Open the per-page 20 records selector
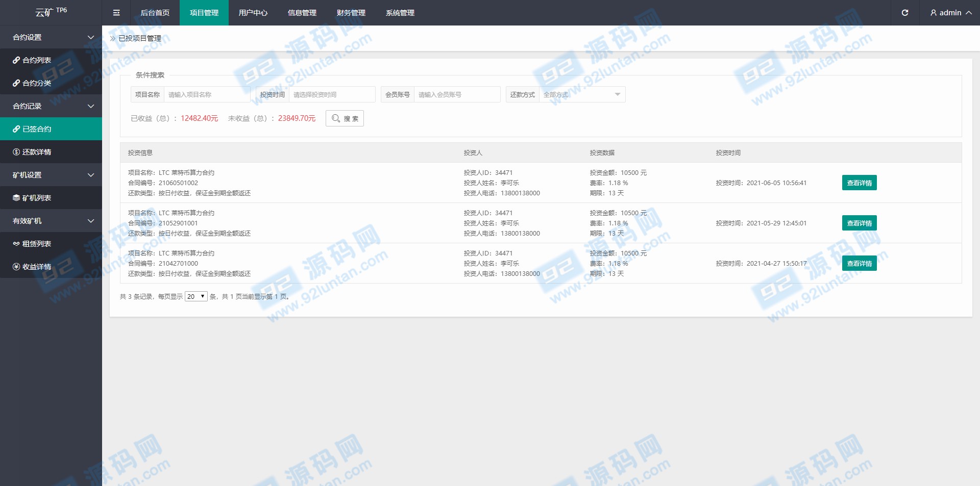This screenshot has height=486, width=980. pyautogui.click(x=196, y=296)
